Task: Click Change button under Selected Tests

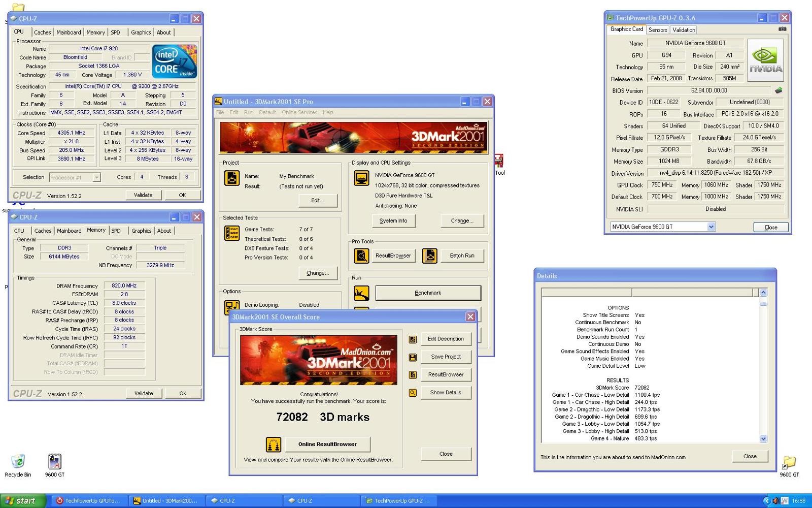Action: (318, 273)
